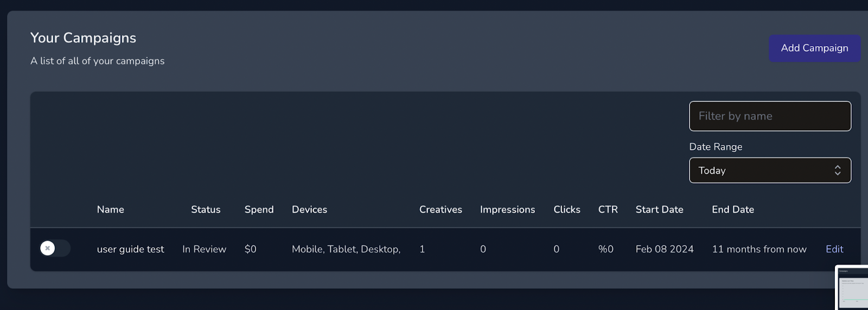
Task: Focus the Filter by name field
Action: pyautogui.click(x=770, y=116)
